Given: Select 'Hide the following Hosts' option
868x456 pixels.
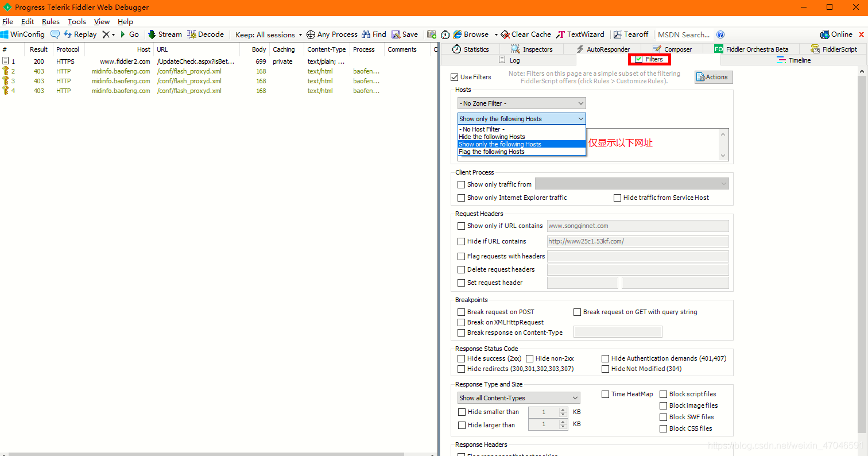Looking at the screenshot, I should coord(521,137).
